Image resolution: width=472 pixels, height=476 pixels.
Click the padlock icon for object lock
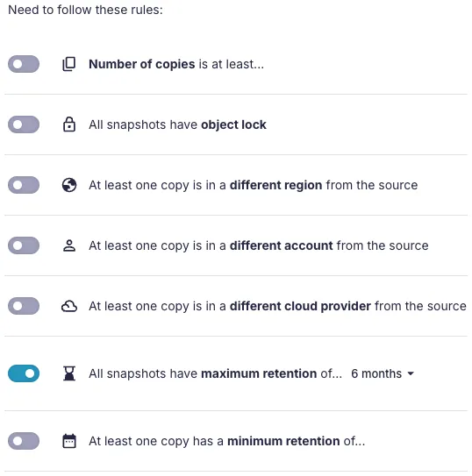[69, 124]
